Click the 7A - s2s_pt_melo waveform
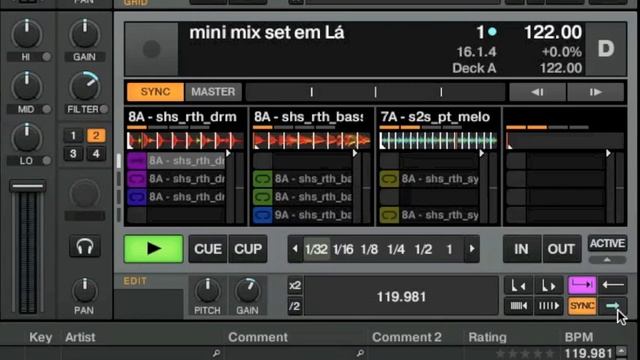640x360 pixels. click(x=438, y=141)
